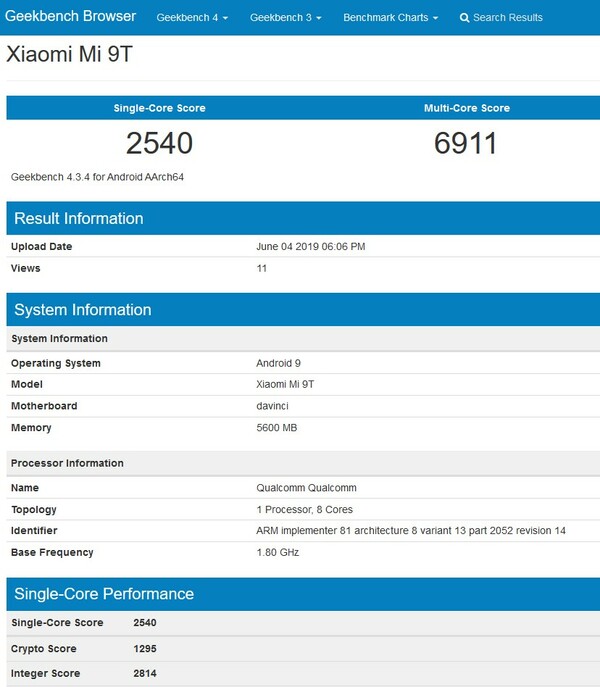Go to the Search Results page
This screenshot has width=600, height=687.
pos(507,18)
